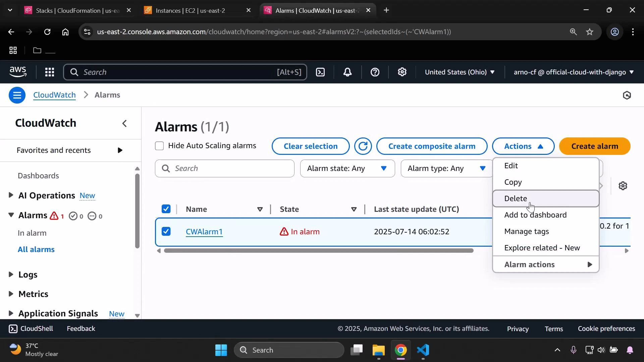
Task: Toggle dark mode in CloudWatch
Action: 627,95
